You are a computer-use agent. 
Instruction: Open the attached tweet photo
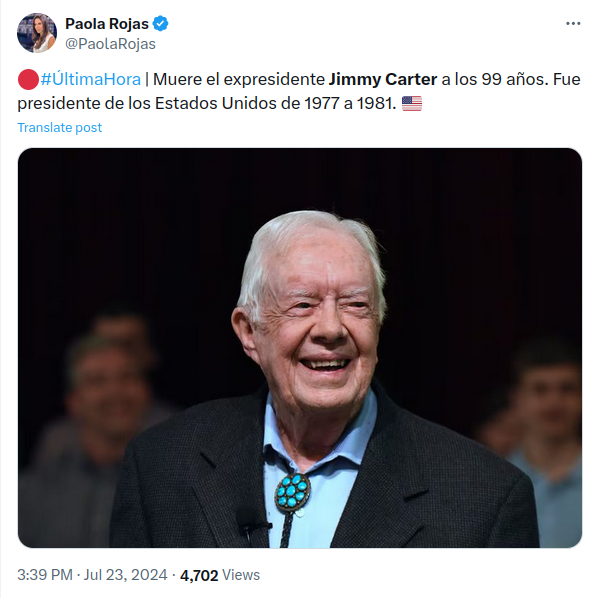(300, 348)
